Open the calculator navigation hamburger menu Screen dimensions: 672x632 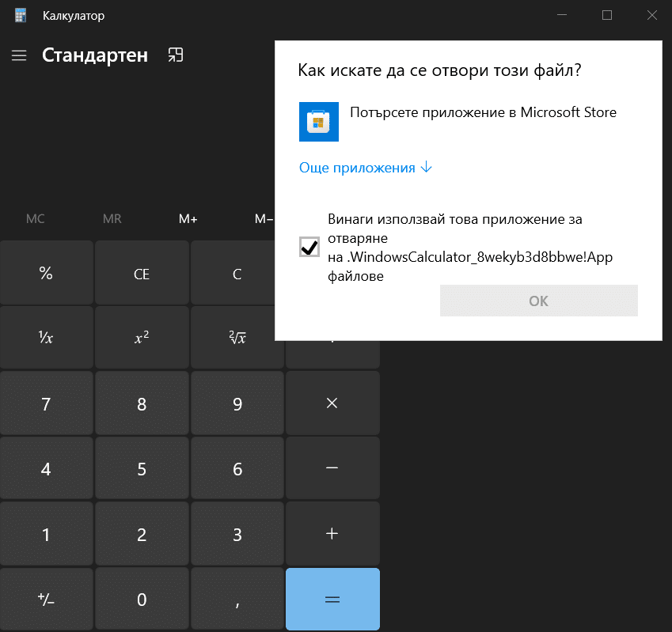point(19,55)
